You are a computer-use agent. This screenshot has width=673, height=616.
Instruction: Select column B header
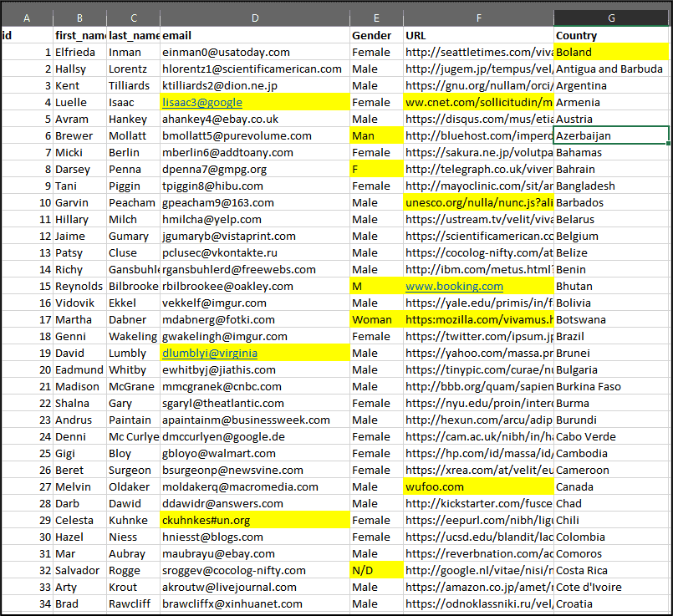[79, 18]
